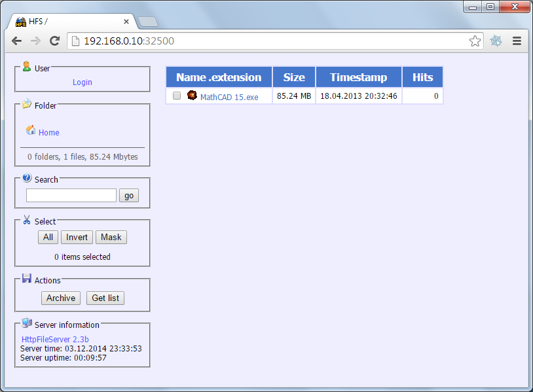Focus the Search text field
533x392 pixels.
tap(71, 195)
